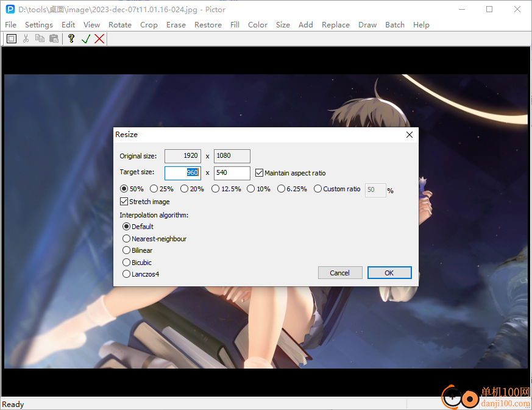Click Cancel in the Resize dialog

[x=339, y=273]
